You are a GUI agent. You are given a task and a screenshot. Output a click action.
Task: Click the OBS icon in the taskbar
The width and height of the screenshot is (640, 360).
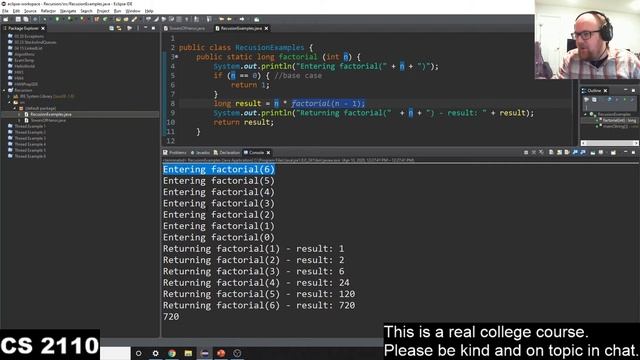[237, 353]
